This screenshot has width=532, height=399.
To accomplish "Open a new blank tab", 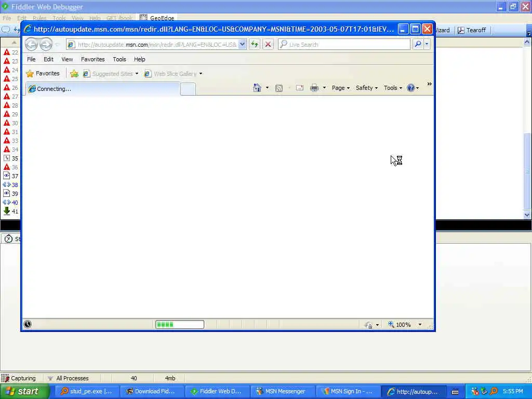I will (x=188, y=89).
